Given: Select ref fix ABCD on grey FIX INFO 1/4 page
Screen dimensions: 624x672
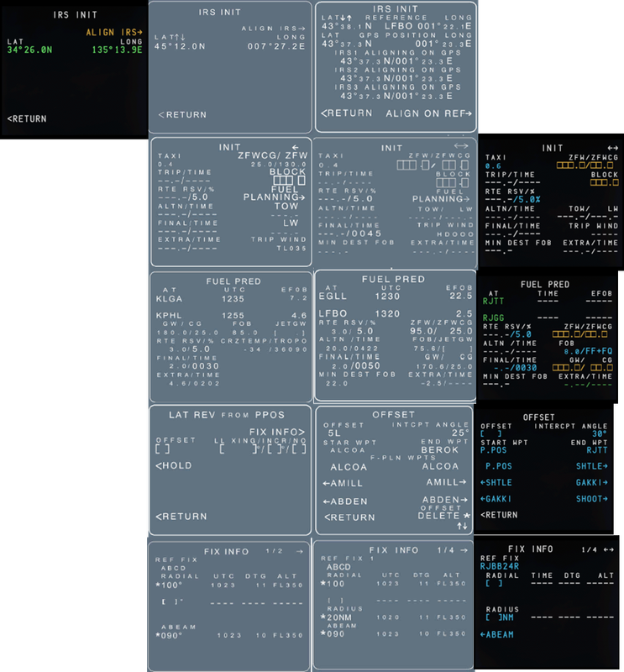Looking at the screenshot, I should [338, 567].
